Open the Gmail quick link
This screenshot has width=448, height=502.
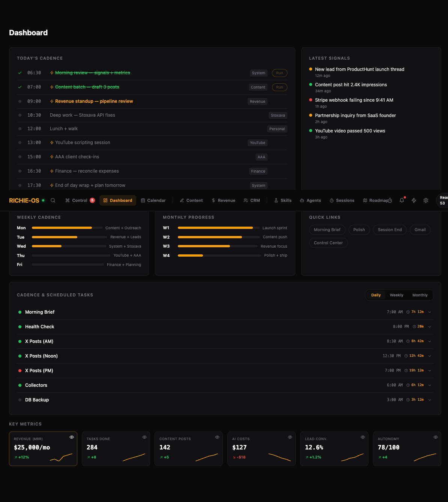[420, 230]
